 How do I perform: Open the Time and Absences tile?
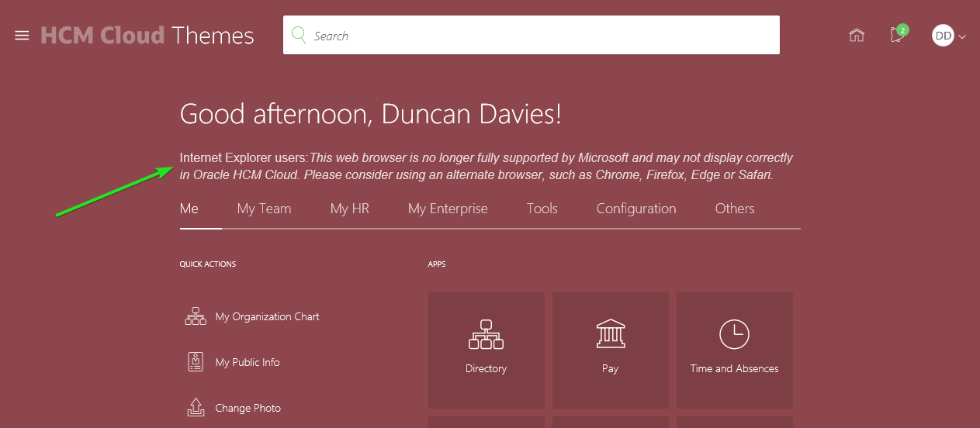pos(735,350)
